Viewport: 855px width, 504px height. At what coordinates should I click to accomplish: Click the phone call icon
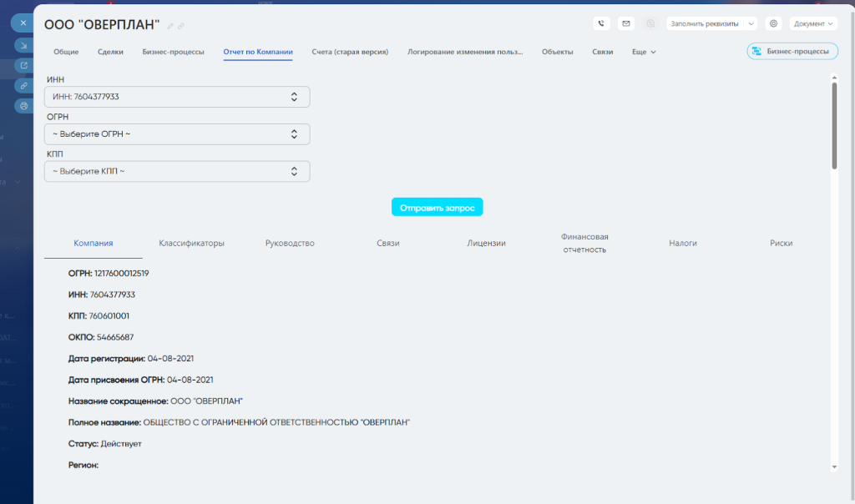pos(601,23)
